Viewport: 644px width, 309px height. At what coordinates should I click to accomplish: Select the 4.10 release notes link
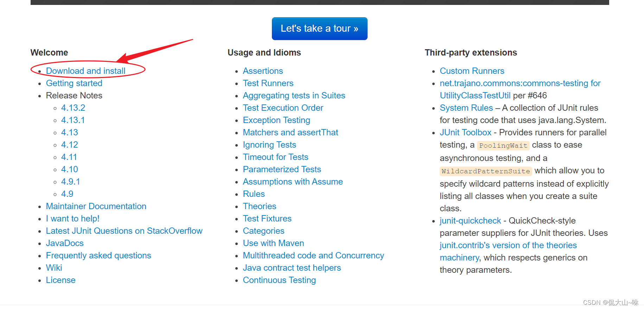pos(70,169)
